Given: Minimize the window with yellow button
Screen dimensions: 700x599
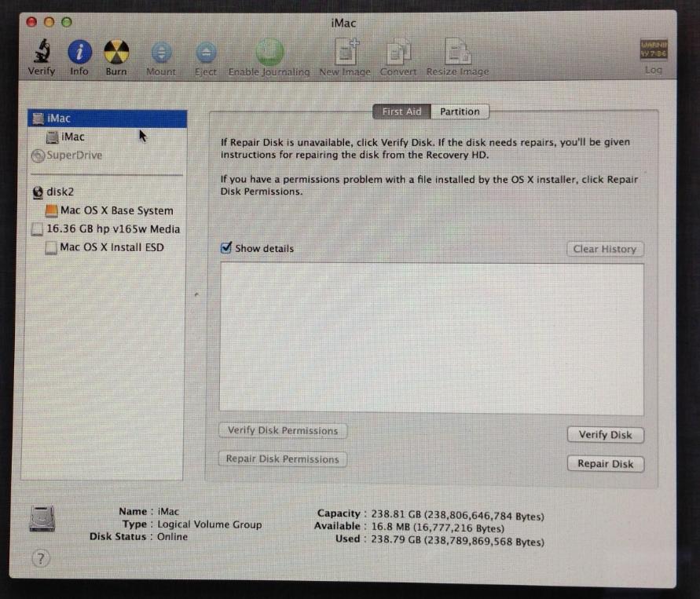Looking at the screenshot, I should (x=49, y=22).
